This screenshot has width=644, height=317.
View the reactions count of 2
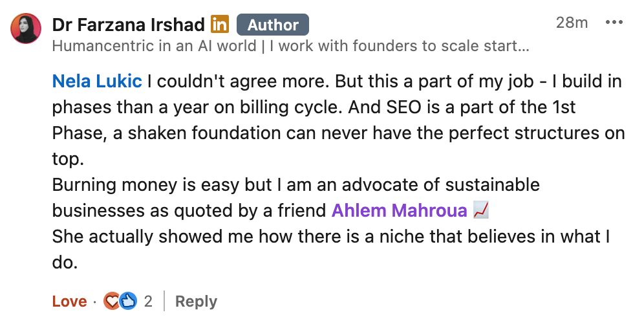click(x=148, y=301)
